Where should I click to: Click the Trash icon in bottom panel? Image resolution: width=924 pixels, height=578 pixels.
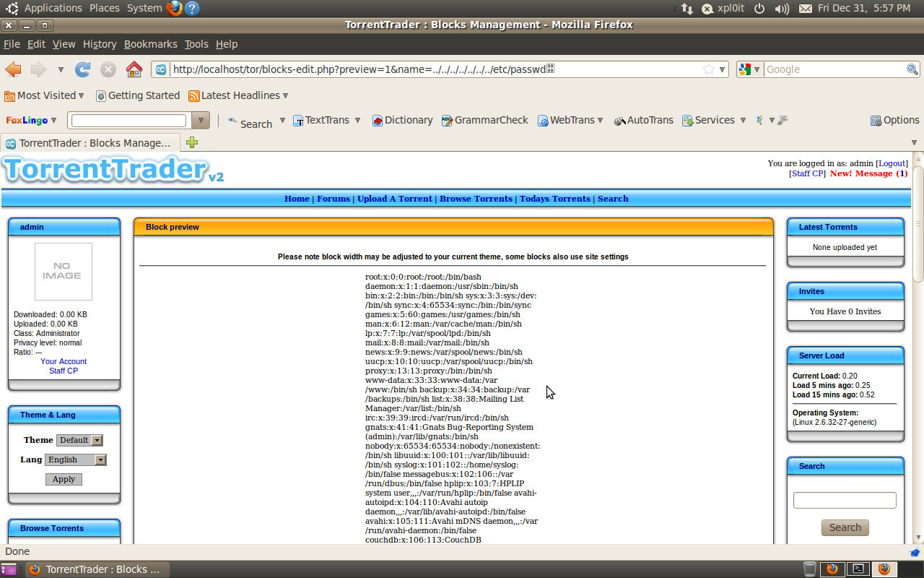pyautogui.click(x=810, y=569)
